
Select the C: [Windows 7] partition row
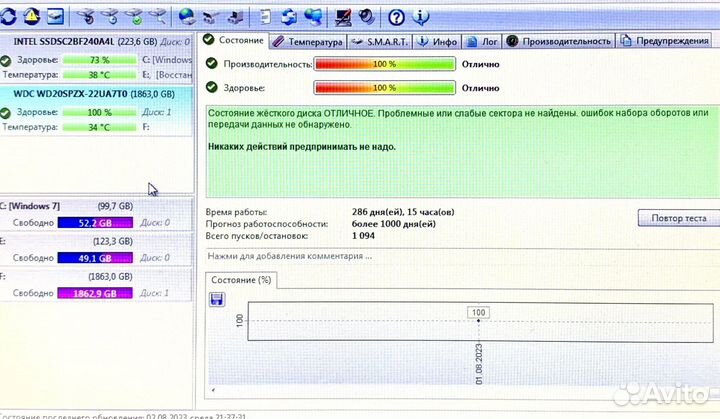96,215
